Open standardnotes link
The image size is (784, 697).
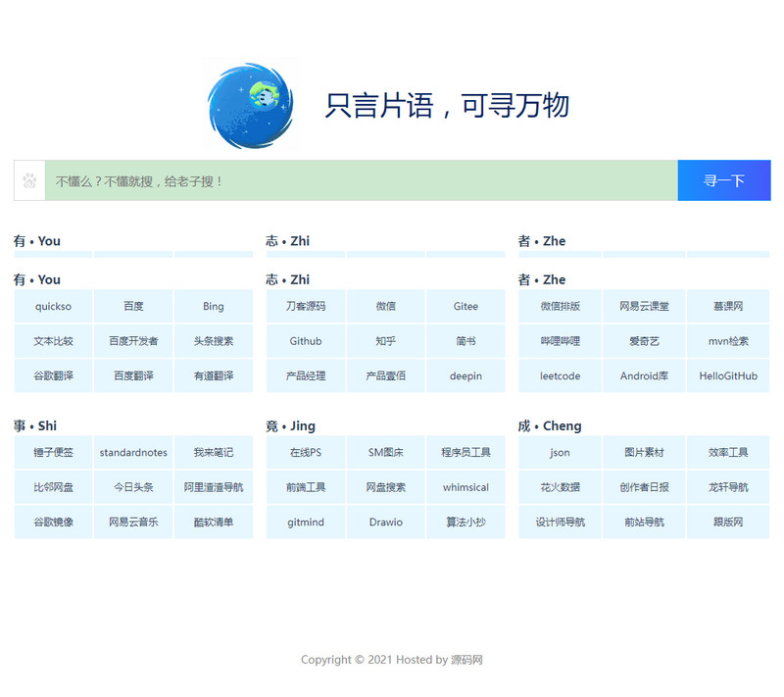(x=133, y=453)
